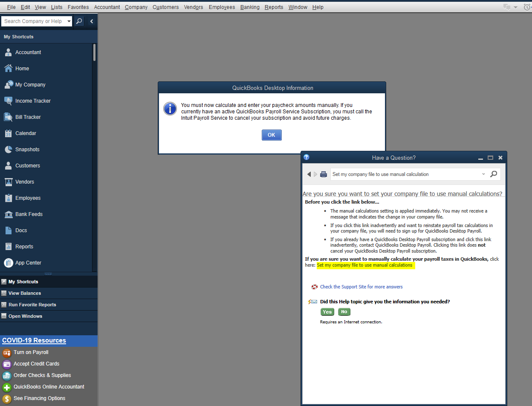Open Vendors icon in My Shortcuts
Image resolution: width=532 pixels, height=406 pixels.
(x=8, y=182)
